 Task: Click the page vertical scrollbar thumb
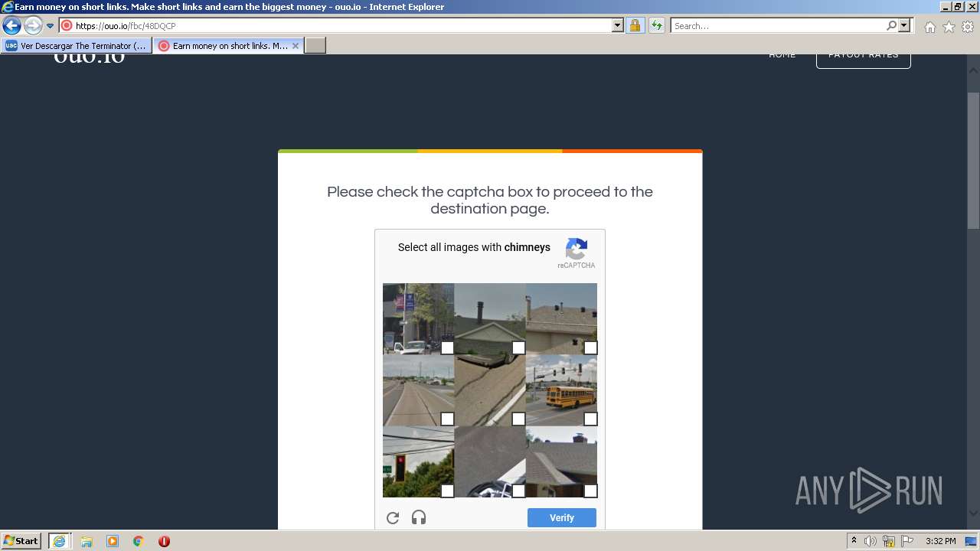coord(973,159)
